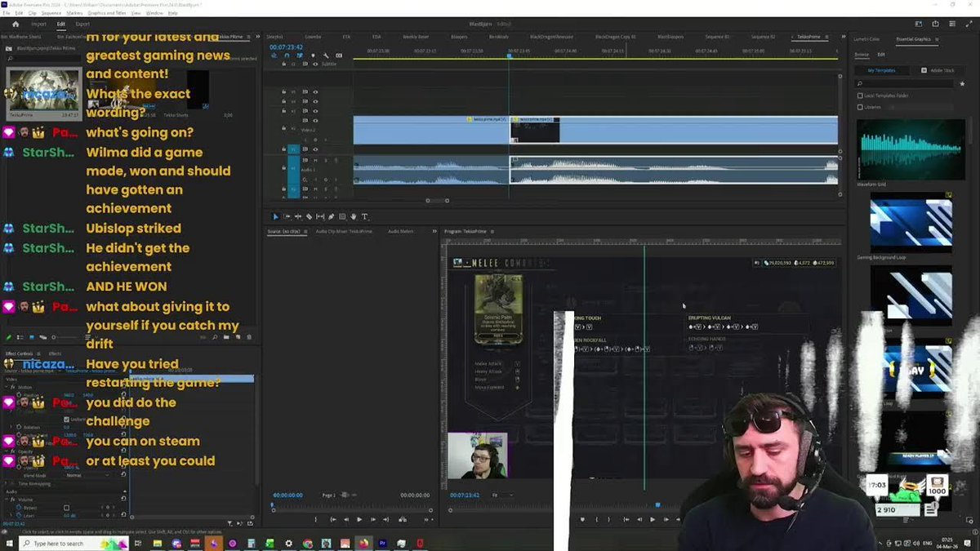This screenshot has width=980, height=551.
Task: Select Adobe Stock templates source
Action: click(x=939, y=70)
